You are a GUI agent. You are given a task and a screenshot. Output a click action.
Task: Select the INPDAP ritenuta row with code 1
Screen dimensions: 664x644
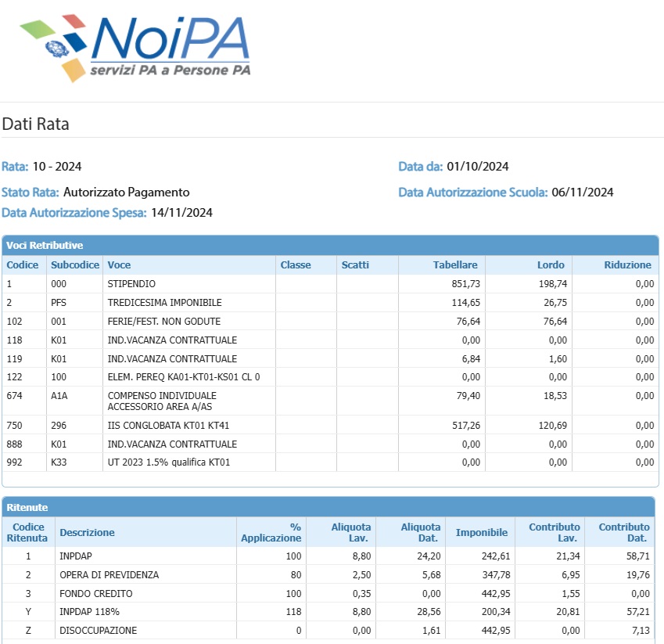point(328,556)
